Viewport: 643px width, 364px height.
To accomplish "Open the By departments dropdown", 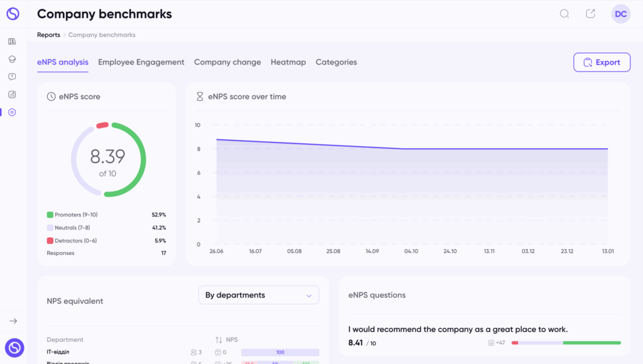I will (x=259, y=295).
